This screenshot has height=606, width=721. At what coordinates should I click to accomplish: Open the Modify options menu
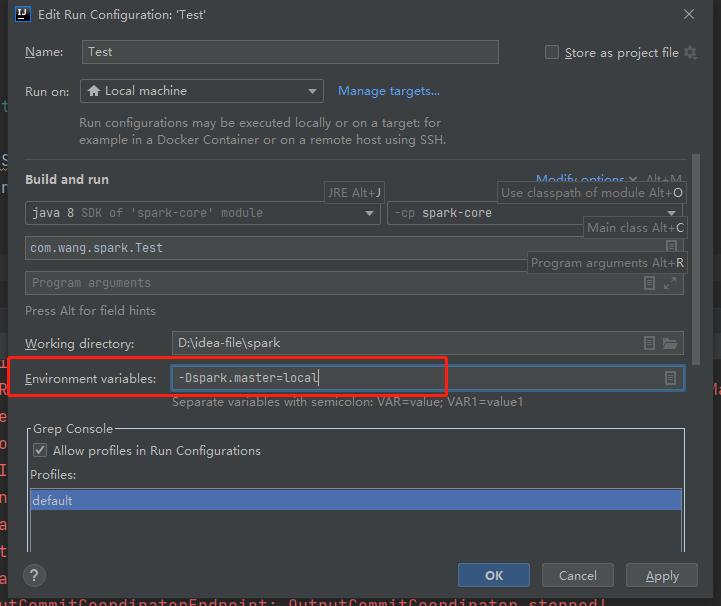click(580, 180)
